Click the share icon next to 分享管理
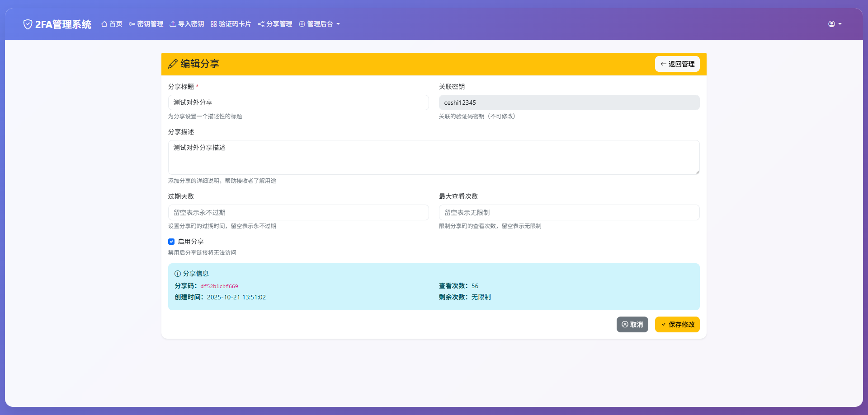The height and width of the screenshot is (415, 868). (x=261, y=24)
